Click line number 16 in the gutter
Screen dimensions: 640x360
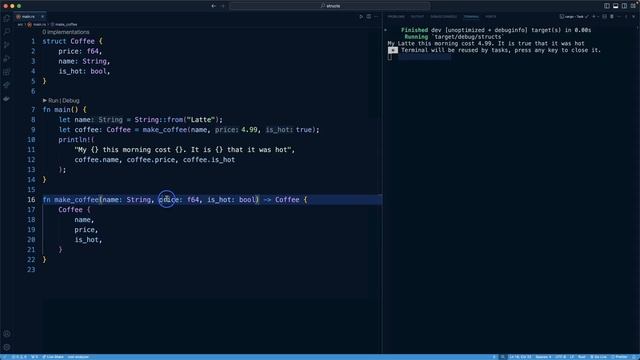pos(31,200)
